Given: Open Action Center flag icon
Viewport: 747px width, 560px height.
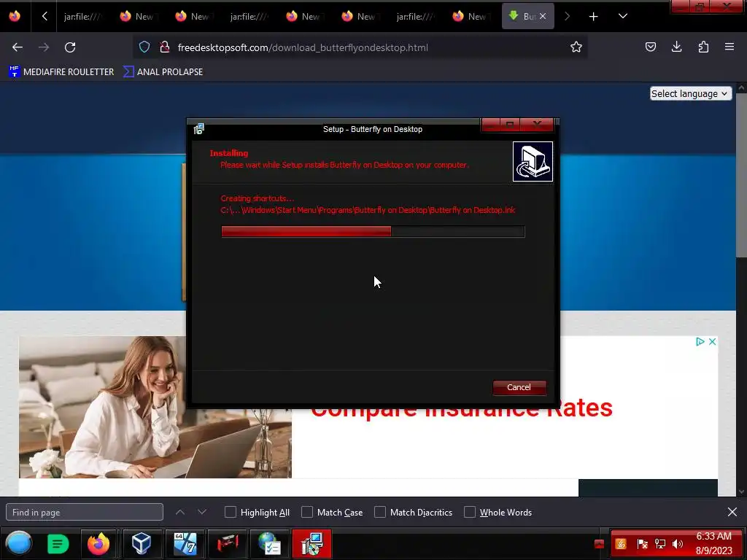Looking at the screenshot, I should click(x=642, y=544).
